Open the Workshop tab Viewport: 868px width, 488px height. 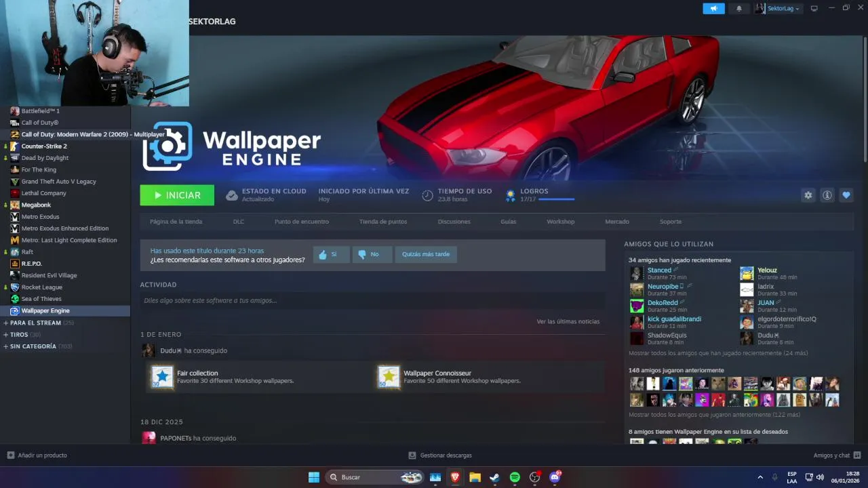[561, 222]
